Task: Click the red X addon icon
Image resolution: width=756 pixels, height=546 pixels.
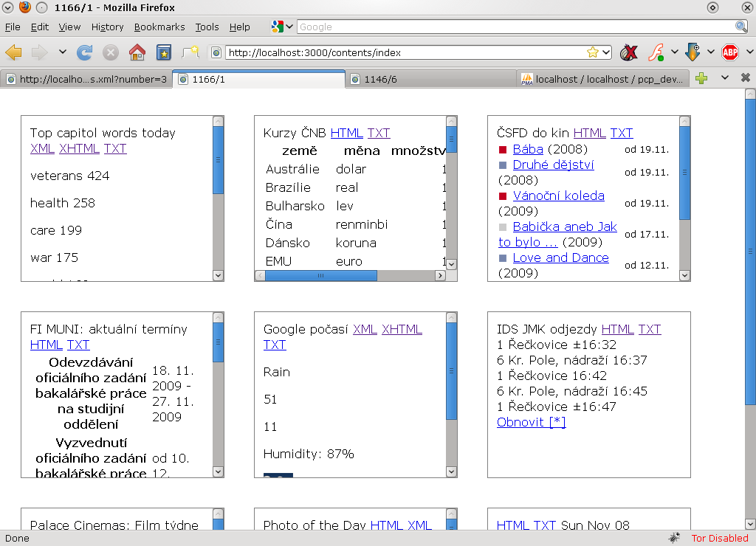Action: tap(629, 52)
